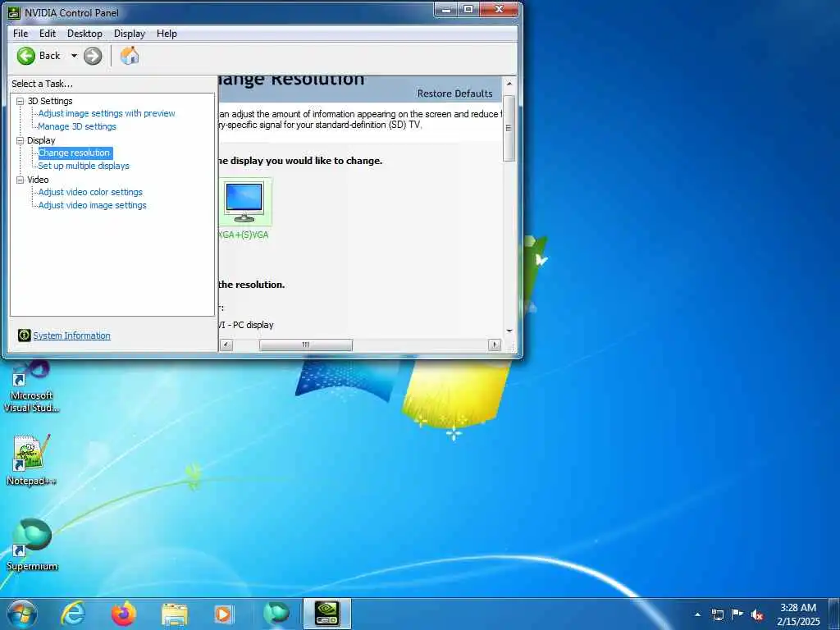Open the Help menu
Image resolution: width=840 pixels, height=630 pixels.
[167, 33]
